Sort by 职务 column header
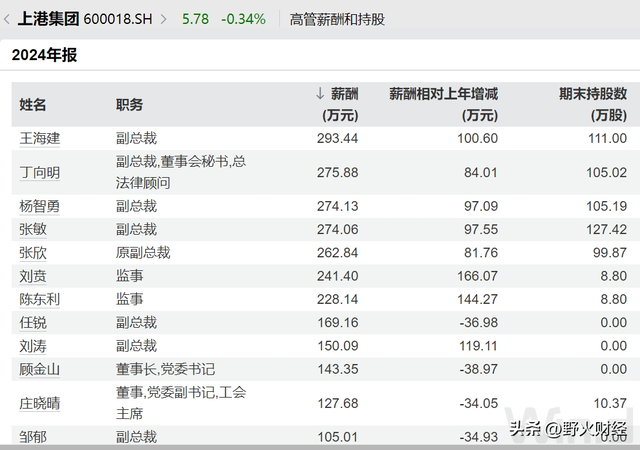This screenshot has width=640, height=450. (x=129, y=105)
